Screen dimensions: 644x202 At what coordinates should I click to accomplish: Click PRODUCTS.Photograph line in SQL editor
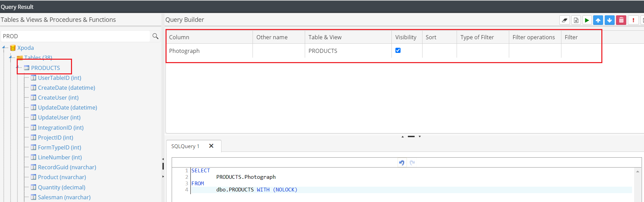[x=246, y=177]
